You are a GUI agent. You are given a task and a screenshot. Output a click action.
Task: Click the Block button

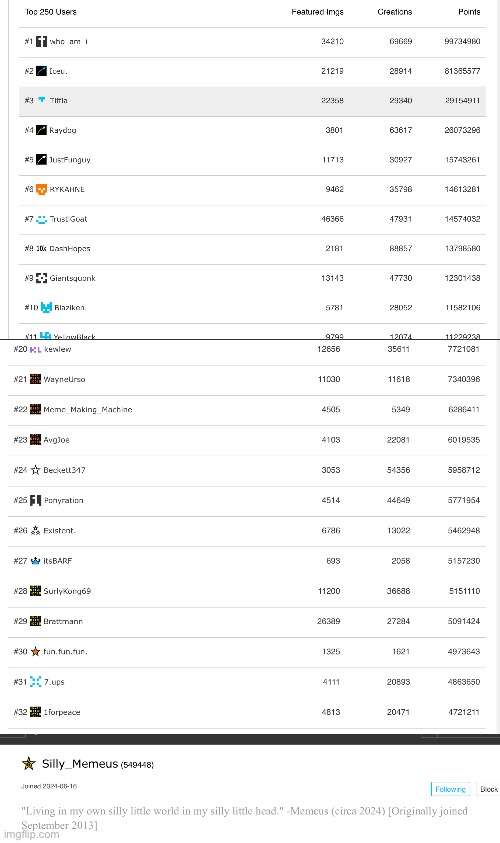(489, 789)
